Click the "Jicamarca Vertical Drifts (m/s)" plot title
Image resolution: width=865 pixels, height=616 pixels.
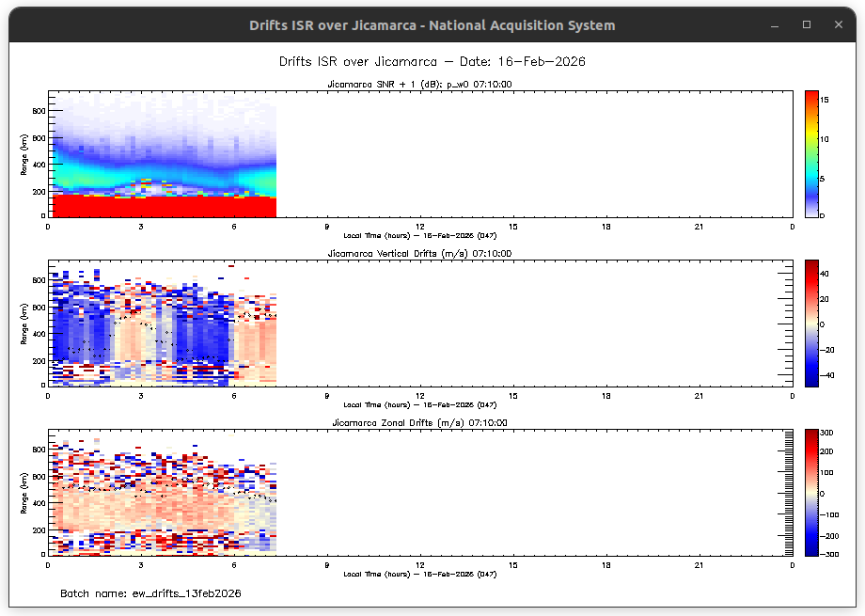click(x=419, y=254)
